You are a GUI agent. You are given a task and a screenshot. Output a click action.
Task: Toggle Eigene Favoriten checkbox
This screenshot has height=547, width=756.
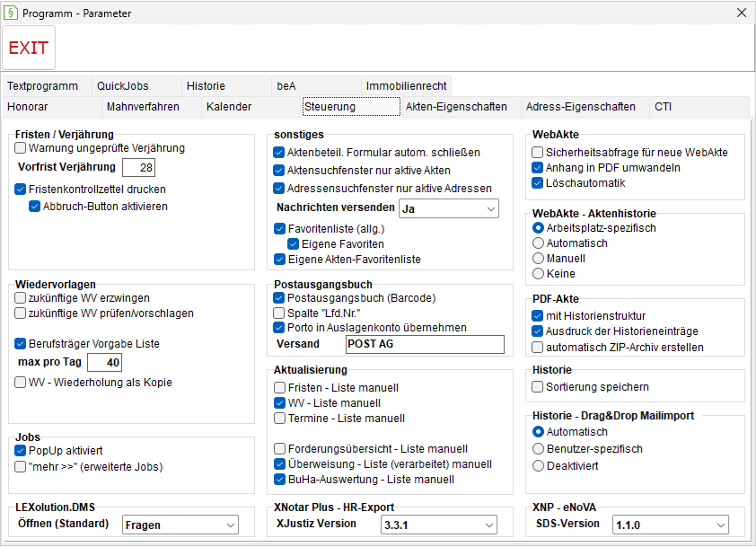point(293,244)
